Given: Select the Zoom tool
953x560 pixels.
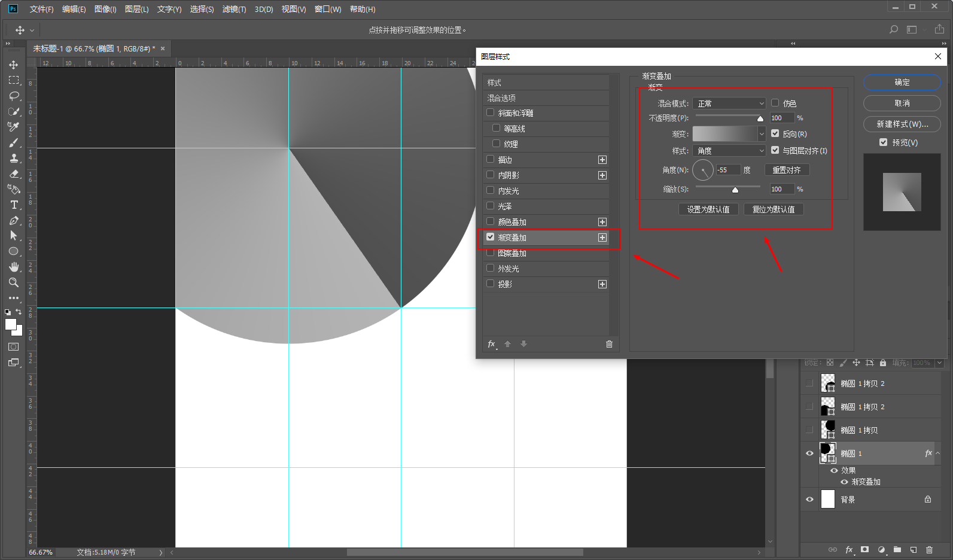Looking at the screenshot, I should [14, 282].
